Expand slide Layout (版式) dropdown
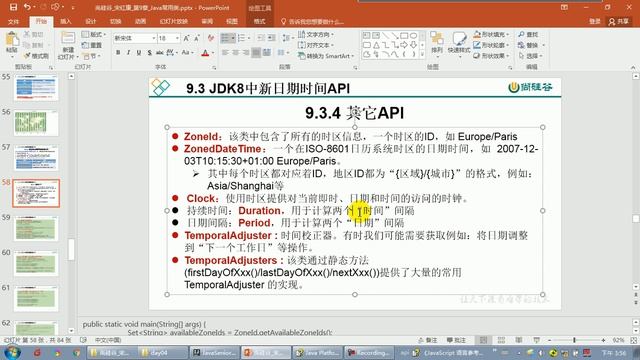Screen dimensions: 640x360 (94, 34)
